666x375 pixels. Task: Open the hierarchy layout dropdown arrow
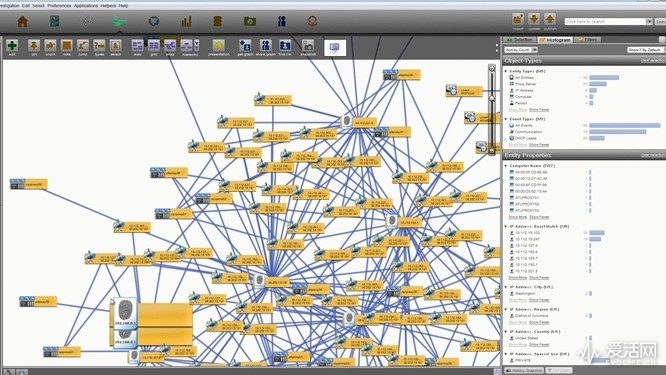tap(197, 45)
